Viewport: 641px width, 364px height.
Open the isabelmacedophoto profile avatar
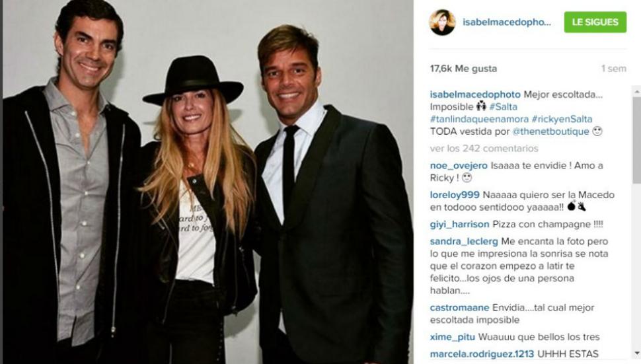point(442,22)
